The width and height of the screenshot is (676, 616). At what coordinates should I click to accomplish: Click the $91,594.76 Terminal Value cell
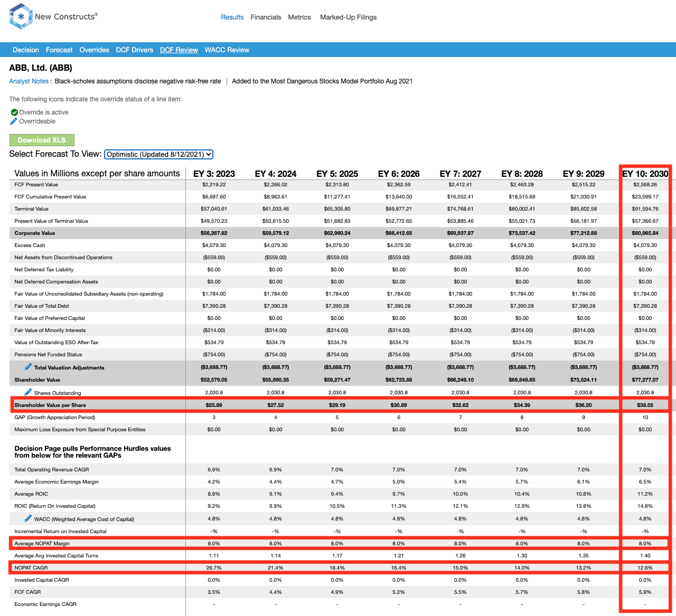pos(645,209)
